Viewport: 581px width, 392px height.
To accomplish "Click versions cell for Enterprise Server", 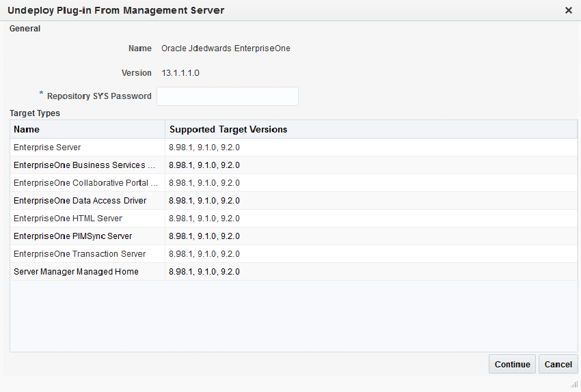I will (204, 148).
